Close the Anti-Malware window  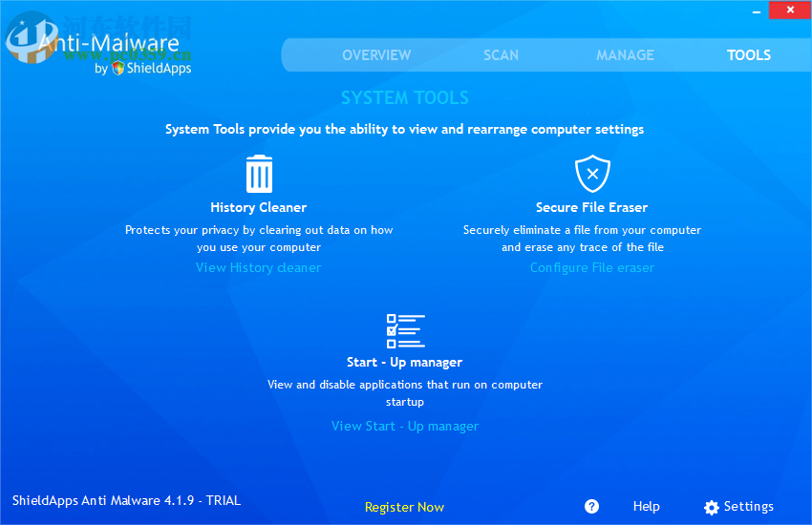point(790,10)
